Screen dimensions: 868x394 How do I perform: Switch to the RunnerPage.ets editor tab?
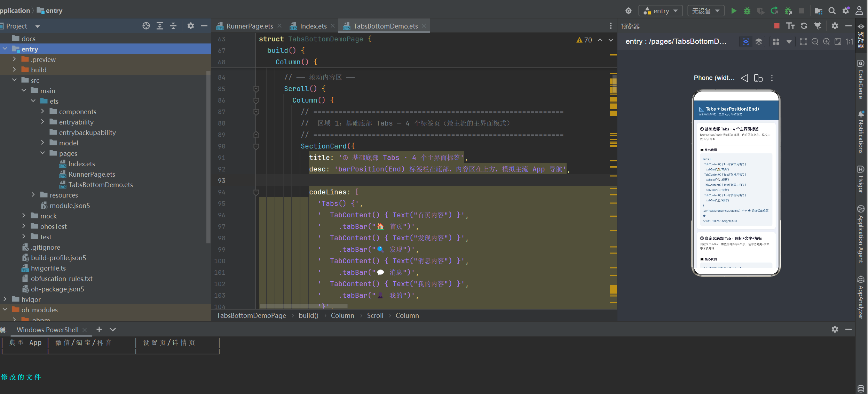[x=250, y=26]
